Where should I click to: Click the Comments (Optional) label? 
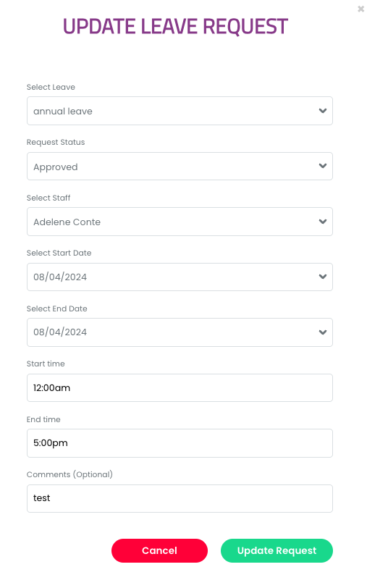pos(69,474)
